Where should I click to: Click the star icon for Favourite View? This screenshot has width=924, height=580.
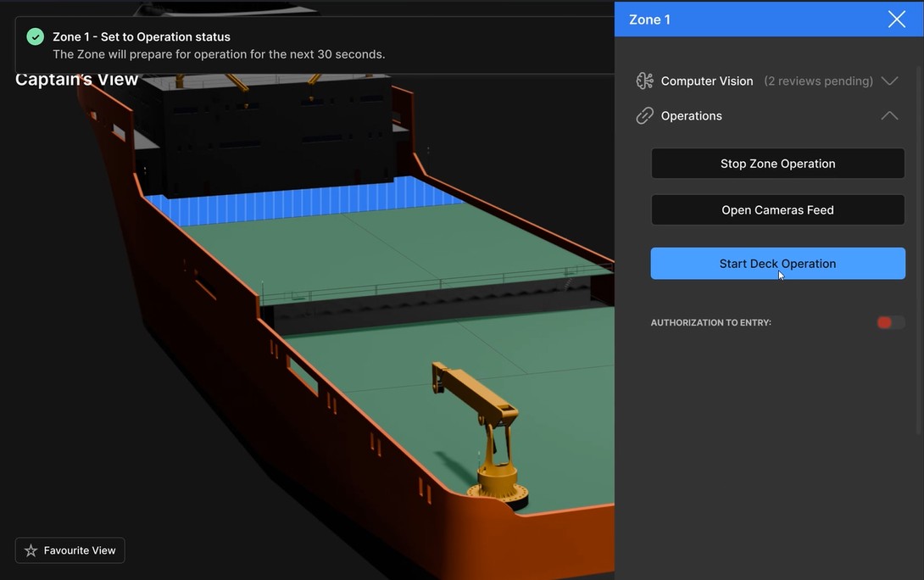click(x=31, y=551)
